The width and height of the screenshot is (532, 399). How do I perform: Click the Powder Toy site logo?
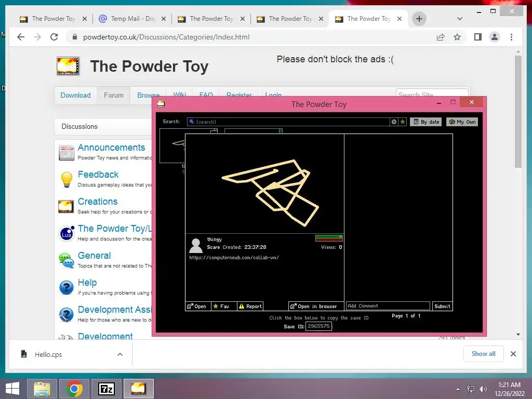[x=68, y=66]
